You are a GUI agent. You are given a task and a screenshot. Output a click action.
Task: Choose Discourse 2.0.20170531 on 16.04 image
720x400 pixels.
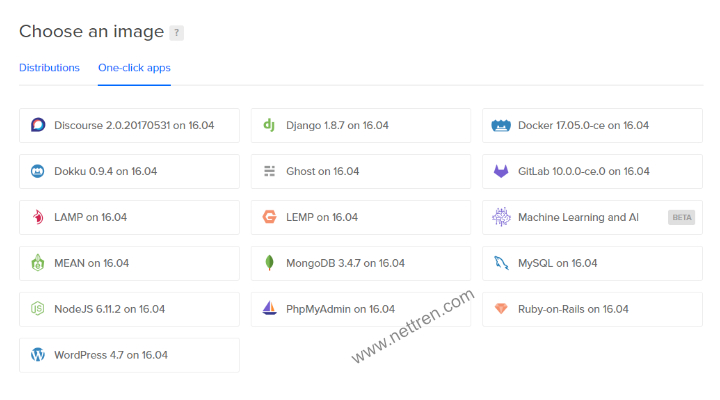pos(129,125)
